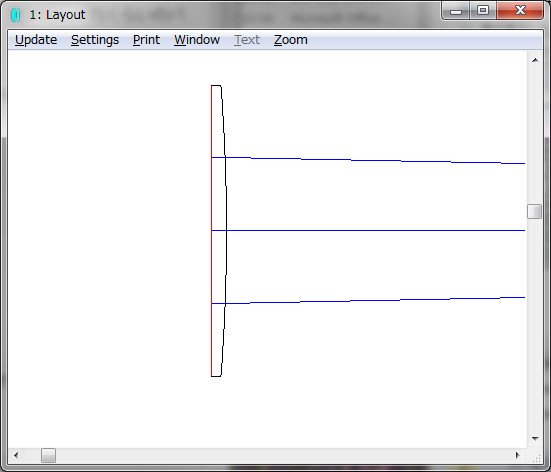Click the vertical scrollbar thumb
Viewport: 551px width, 472px height.
[x=534, y=212]
